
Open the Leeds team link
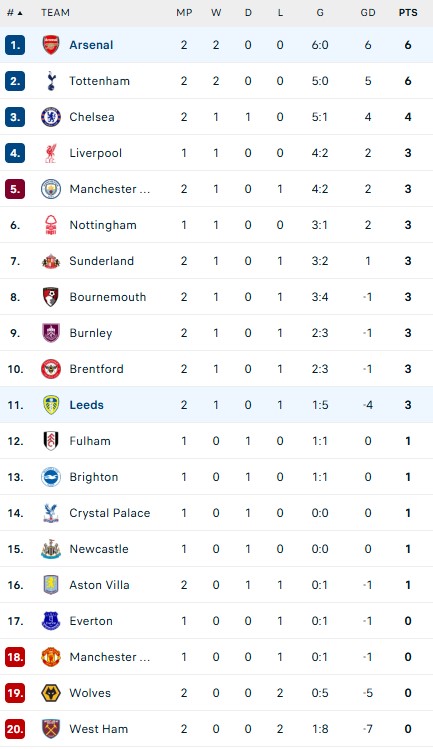(x=87, y=405)
